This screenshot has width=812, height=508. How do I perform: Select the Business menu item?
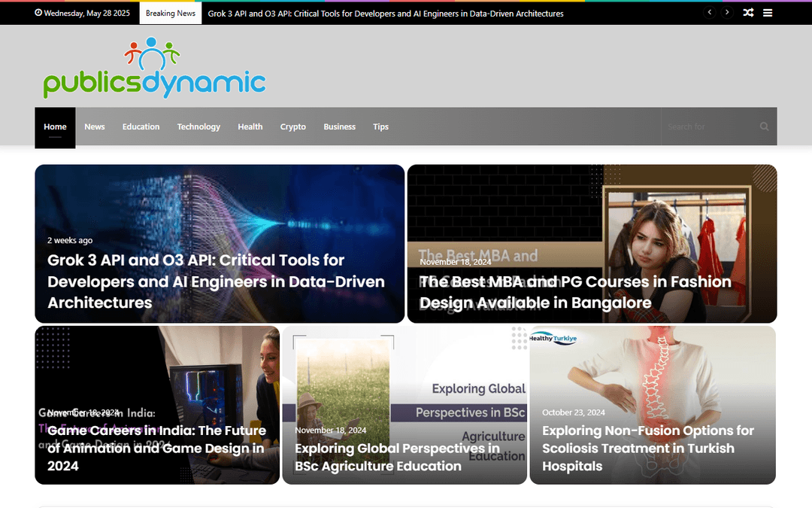click(x=340, y=126)
